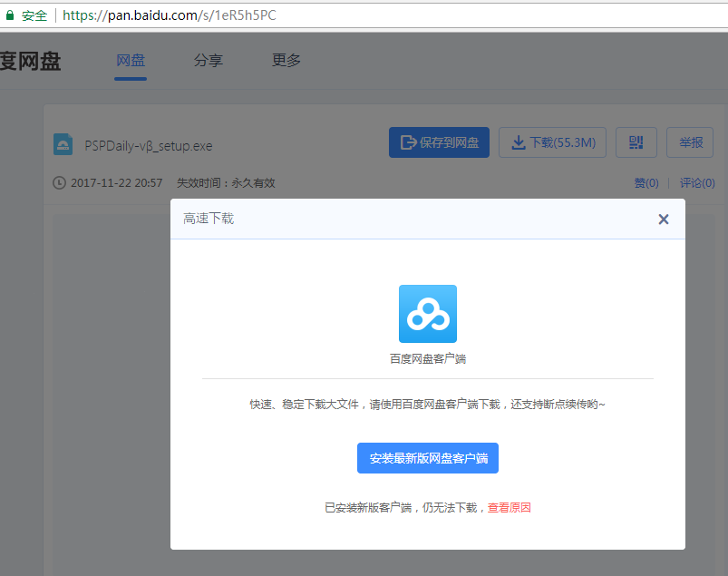Open the 更多 menu tab
This screenshot has height=576, width=728.
point(286,61)
